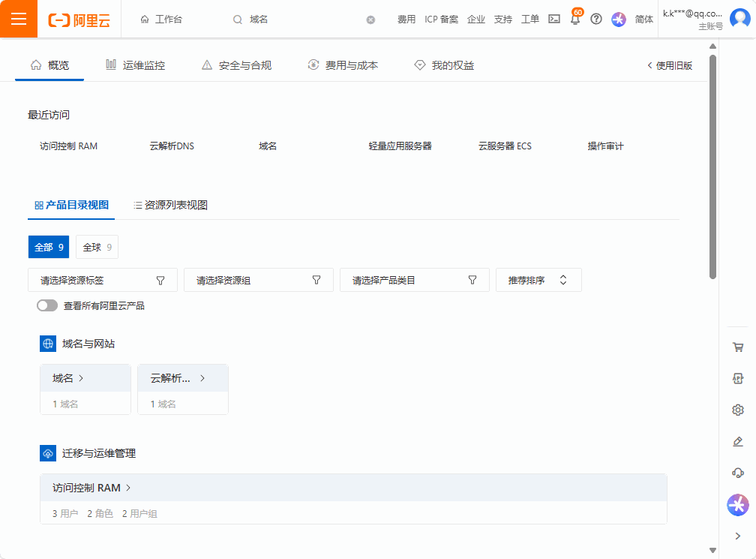
Task: Click the 2 角色 count under RAM
Action: pos(100,514)
